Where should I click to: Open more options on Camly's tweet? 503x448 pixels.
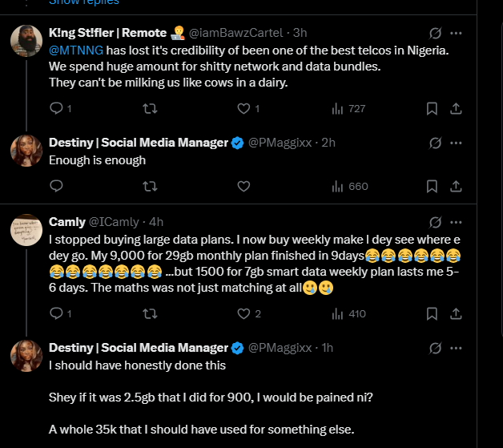click(456, 221)
